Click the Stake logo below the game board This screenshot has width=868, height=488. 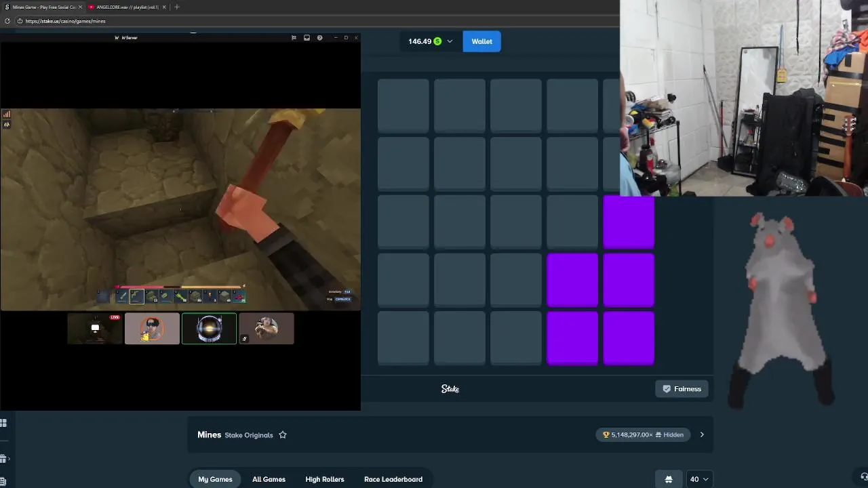point(450,389)
